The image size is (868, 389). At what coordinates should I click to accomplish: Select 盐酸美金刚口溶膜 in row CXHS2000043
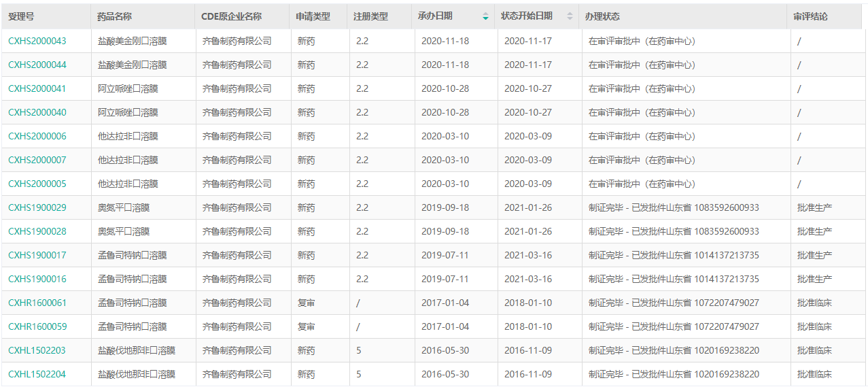(133, 41)
